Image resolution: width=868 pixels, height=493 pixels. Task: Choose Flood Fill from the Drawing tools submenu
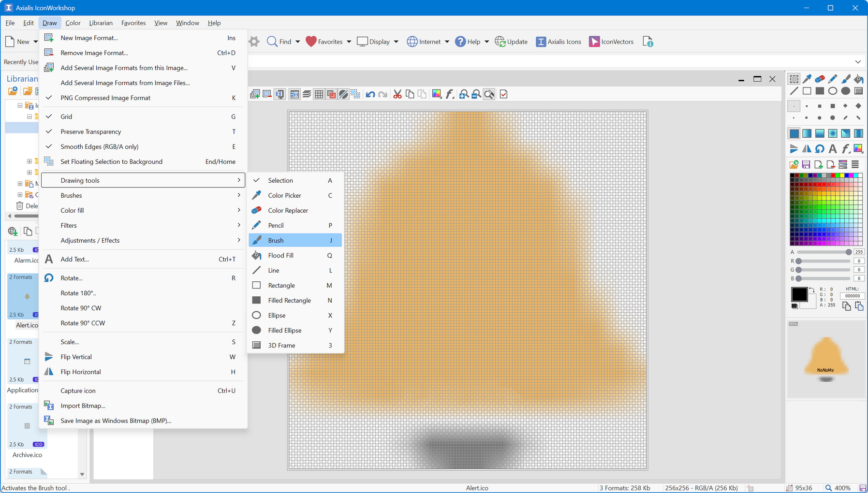pyautogui.click(x=295, y=255)
